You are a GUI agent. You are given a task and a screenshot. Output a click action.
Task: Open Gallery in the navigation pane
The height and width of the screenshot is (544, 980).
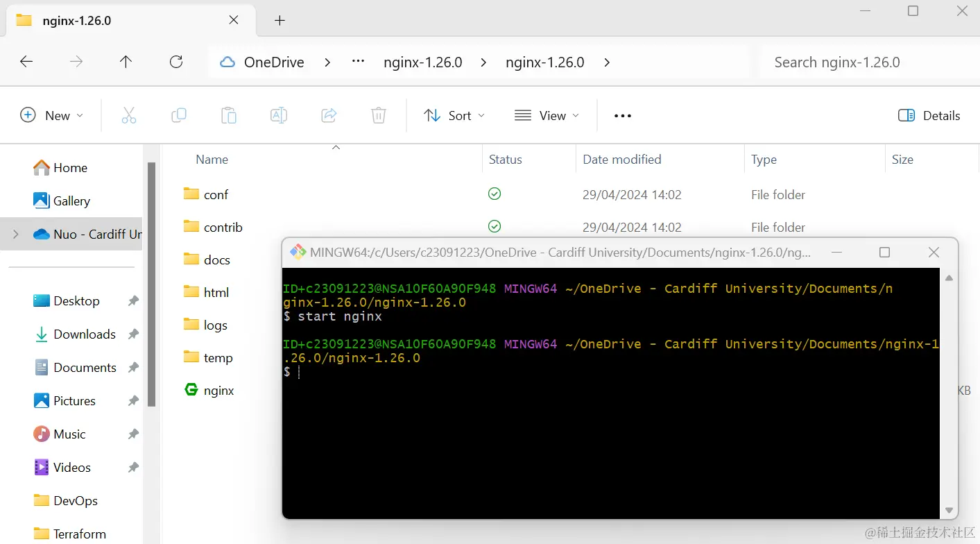[62, 201]
